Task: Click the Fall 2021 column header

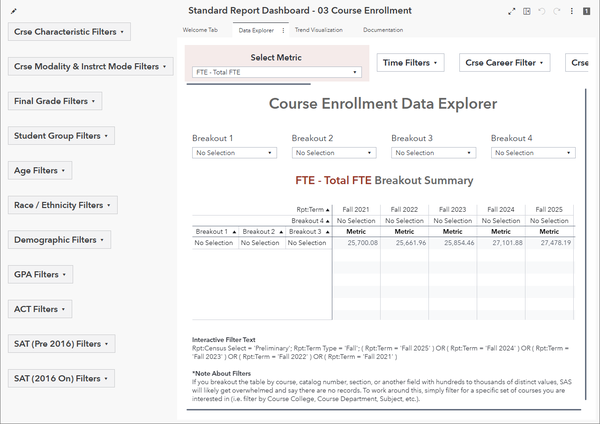Action: [356, 210]
